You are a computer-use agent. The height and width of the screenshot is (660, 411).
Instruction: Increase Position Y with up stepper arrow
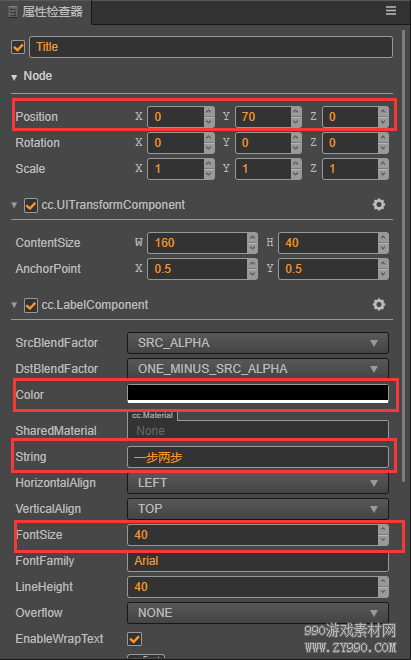pos(296,112)
